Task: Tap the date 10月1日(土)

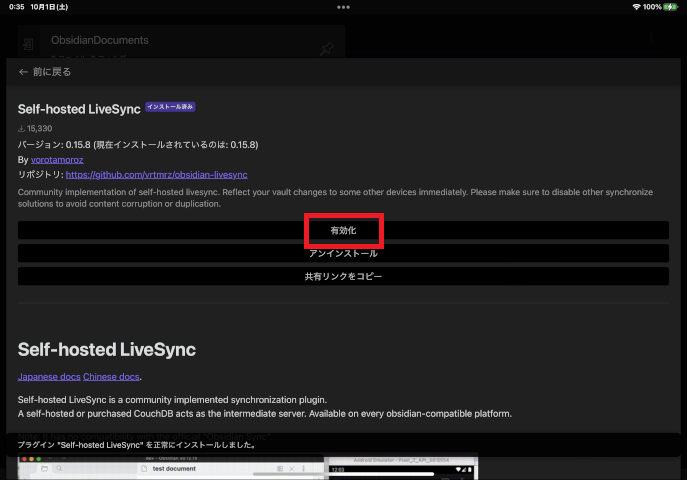Action: (49, 7)
